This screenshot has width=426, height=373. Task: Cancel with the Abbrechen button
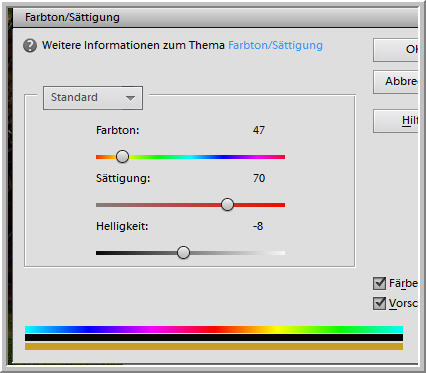tap(396, 82)
